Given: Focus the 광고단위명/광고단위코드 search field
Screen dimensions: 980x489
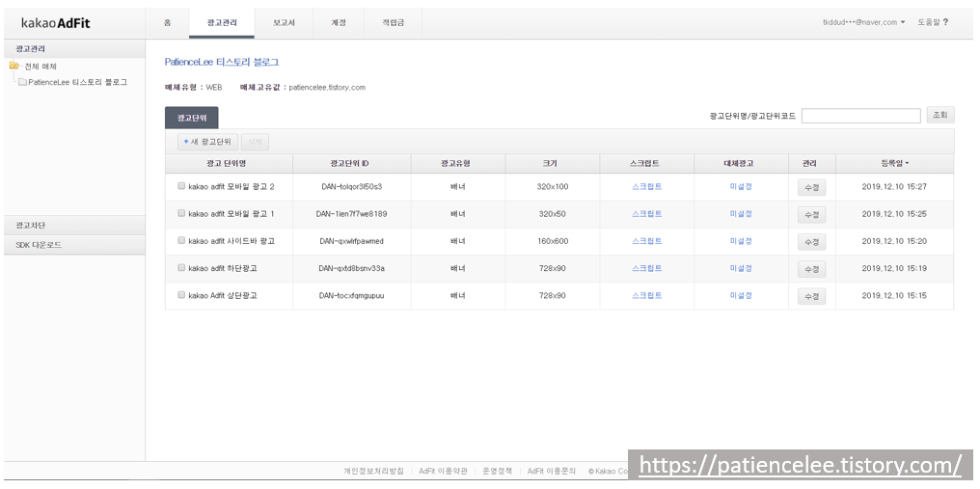Looking at the screenshot, I should [860, 116].
